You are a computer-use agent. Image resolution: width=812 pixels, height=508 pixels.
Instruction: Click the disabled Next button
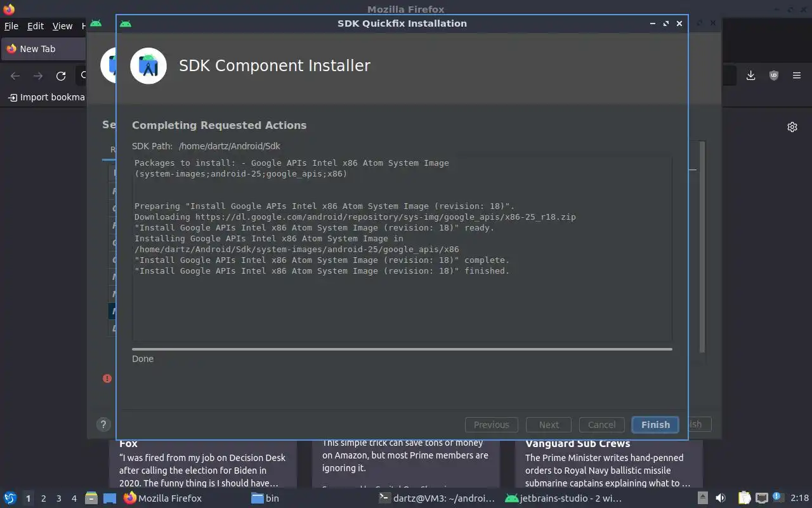tap(549, 425)
